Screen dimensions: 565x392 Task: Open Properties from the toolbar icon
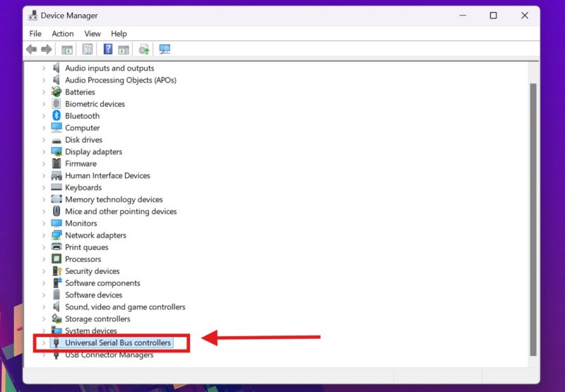88,49
